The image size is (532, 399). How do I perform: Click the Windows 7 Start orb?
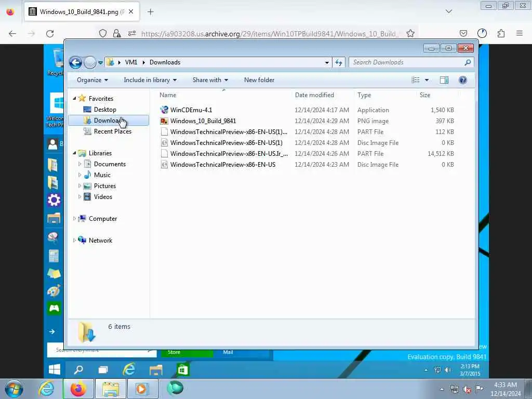[x=14, y=389]
